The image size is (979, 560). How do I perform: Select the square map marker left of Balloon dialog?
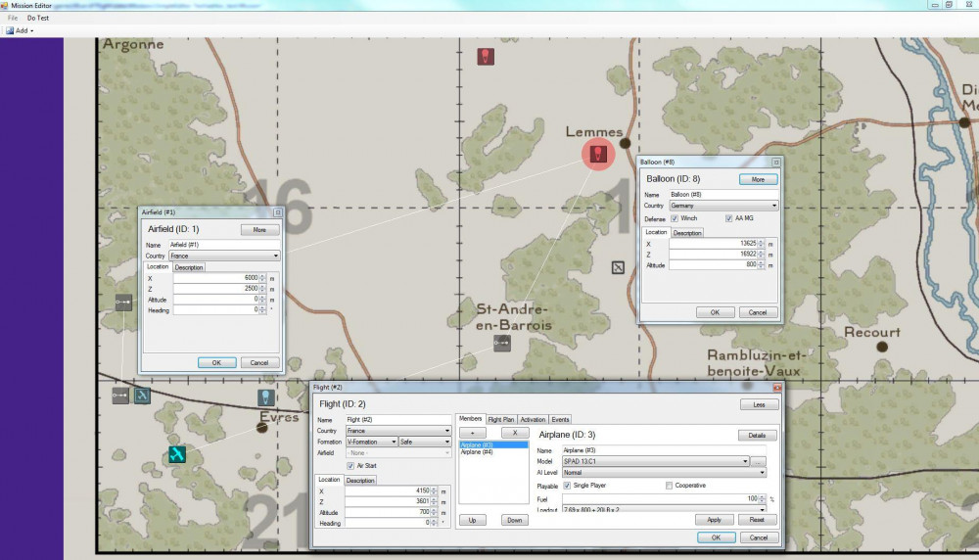tap(618, 267)
